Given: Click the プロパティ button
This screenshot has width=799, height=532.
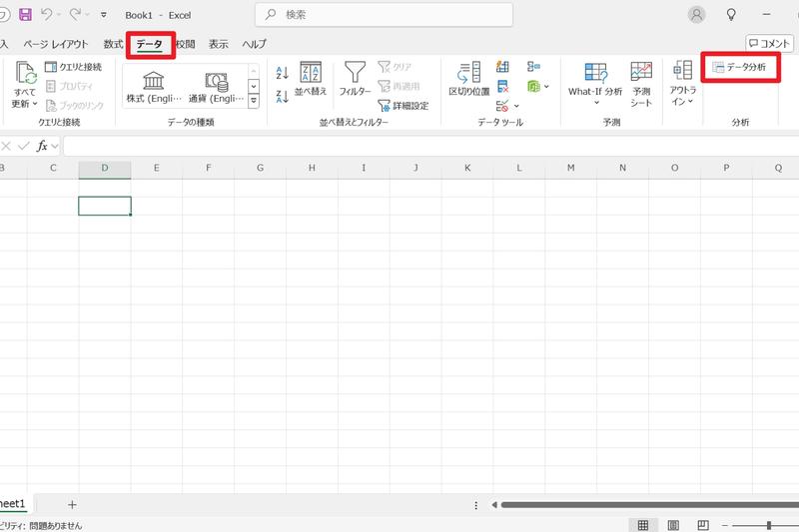Looking at the screenshot, I should [69, 86].
